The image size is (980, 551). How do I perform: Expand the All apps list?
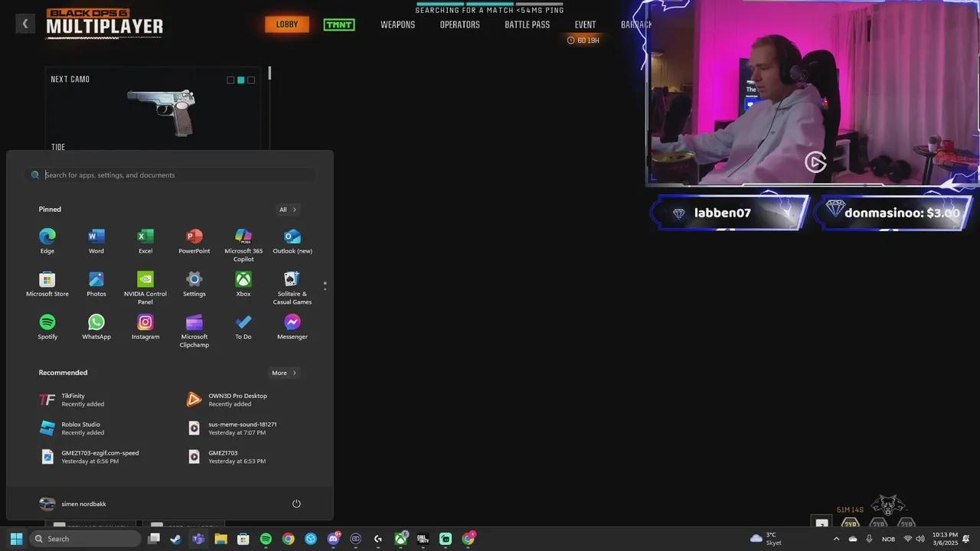pyautogui.click(x=288, y=210)
